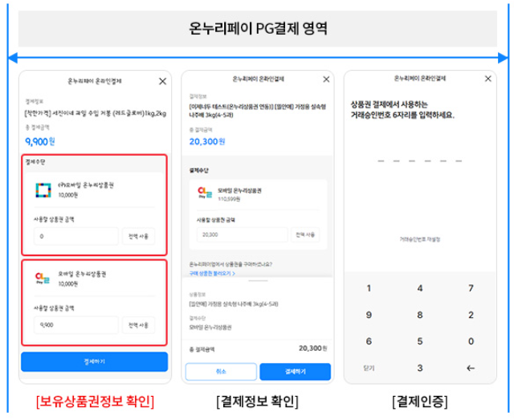
Task: Tap keypad digit 3
Action: pos(420,368)
